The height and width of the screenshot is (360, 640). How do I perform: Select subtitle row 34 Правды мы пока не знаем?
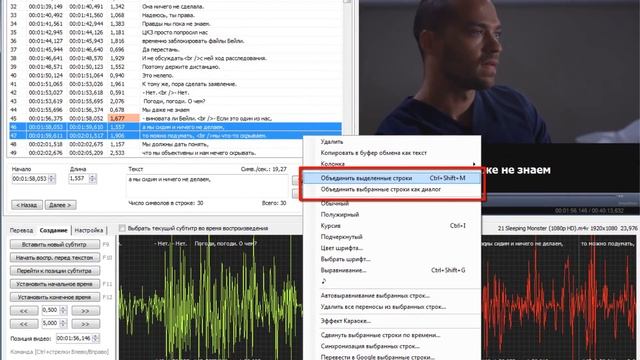(x=176, y=24)
